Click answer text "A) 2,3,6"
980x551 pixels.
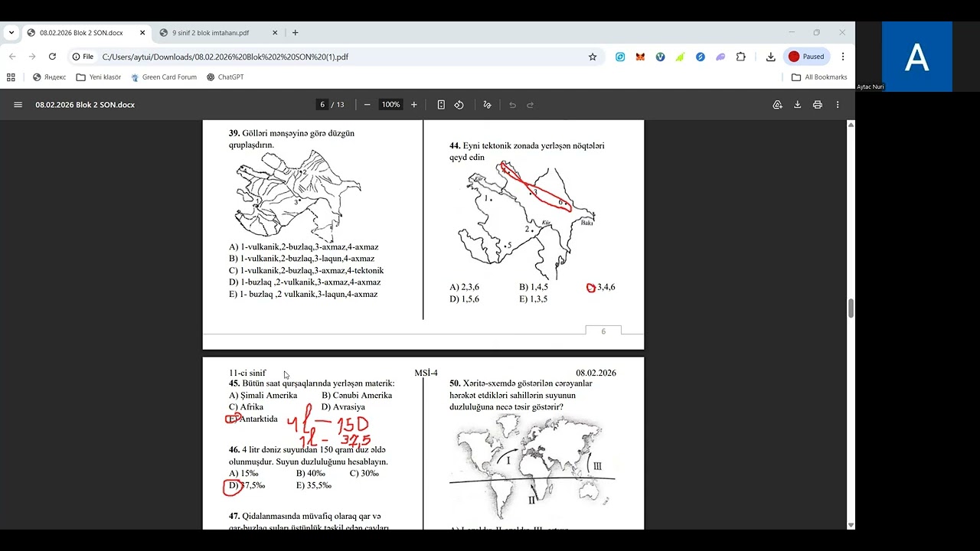pos(464,288)
